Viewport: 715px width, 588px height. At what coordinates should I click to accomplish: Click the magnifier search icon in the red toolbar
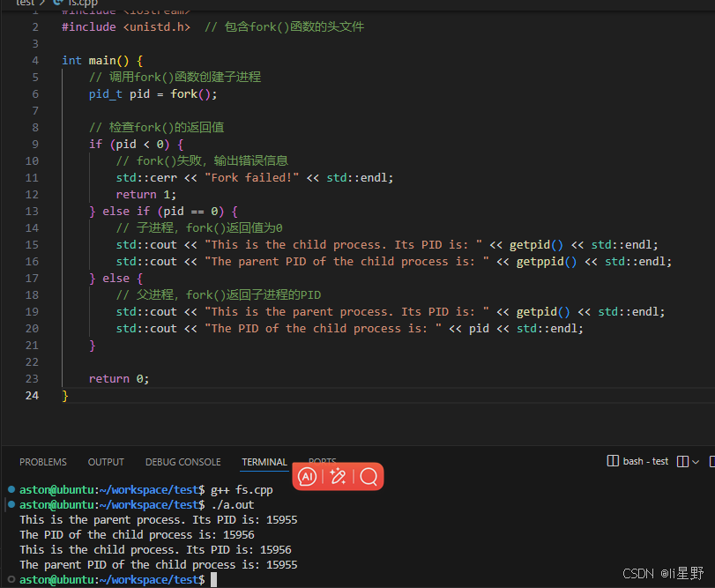(369, 477)
